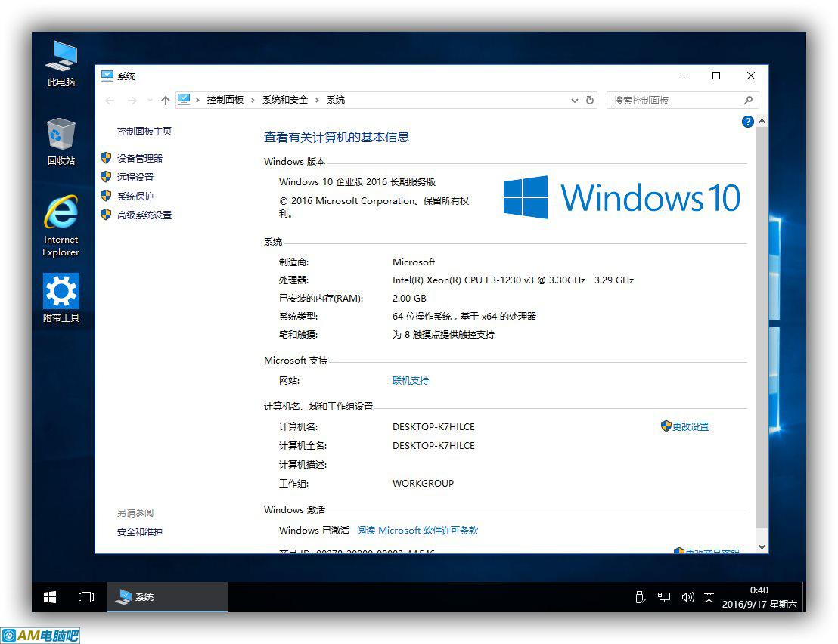Click 更改设置 link
The image size is (838, 644).
point(691,426)
